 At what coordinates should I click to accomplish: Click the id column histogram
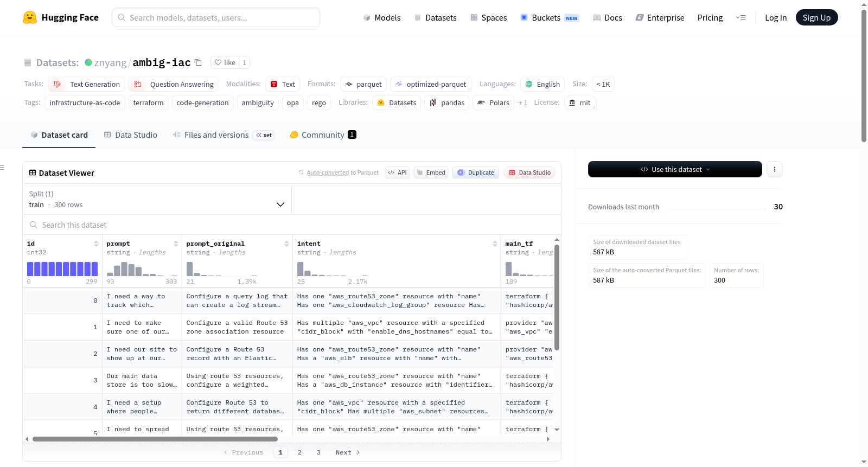click(62, 269)
